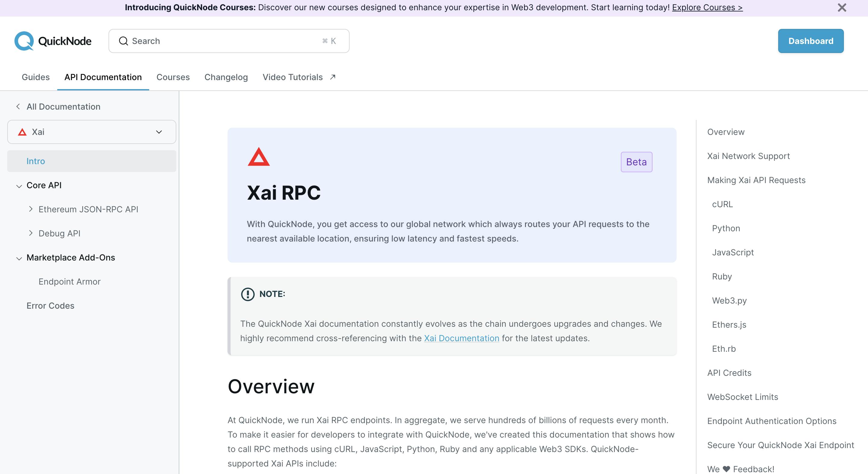
Task: Jump to Xai Network Support section
Action: point(748,156)
